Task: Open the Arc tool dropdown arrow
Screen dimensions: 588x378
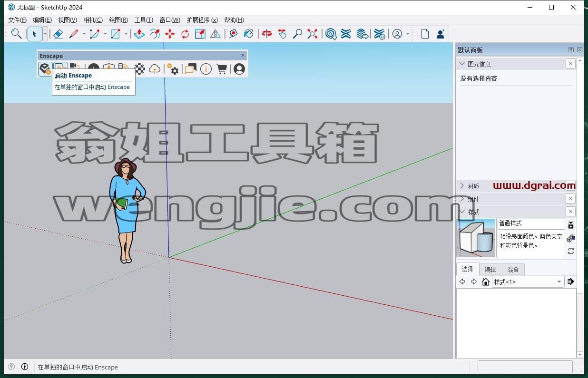Action: [x=105, y=34]
